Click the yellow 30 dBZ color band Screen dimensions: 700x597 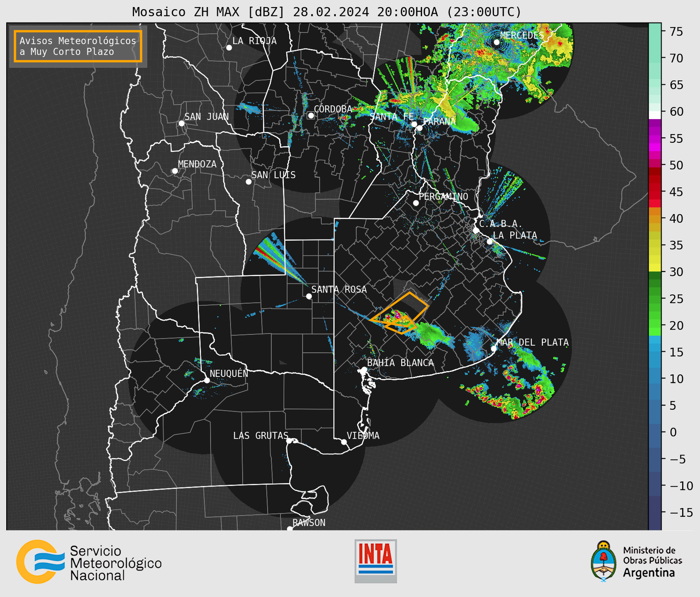(655, 267)
